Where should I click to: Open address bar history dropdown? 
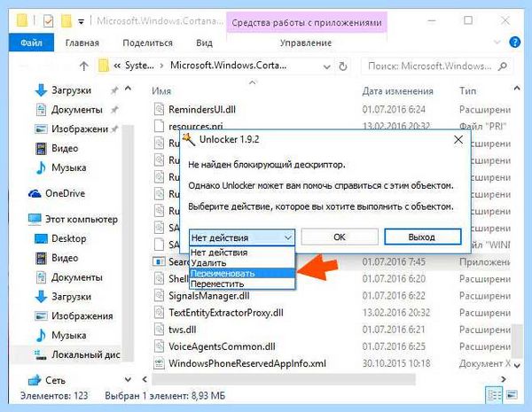click(326, 66)
